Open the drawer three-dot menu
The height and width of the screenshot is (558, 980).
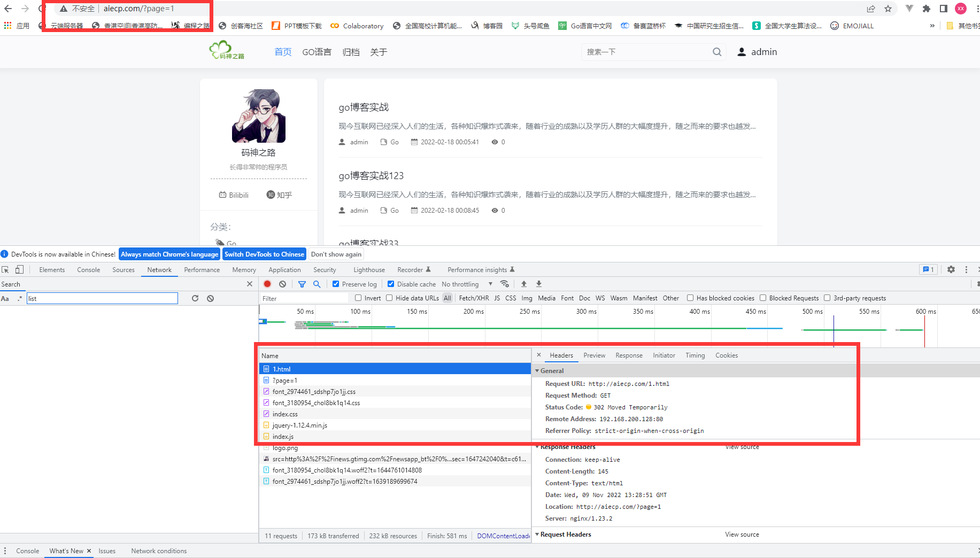[5, 551]
